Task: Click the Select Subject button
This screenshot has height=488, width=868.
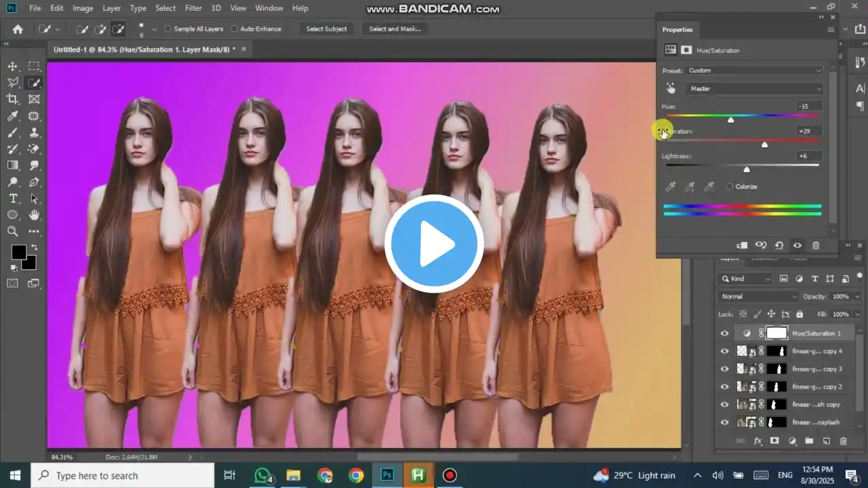Action: [x=326, y=28]
